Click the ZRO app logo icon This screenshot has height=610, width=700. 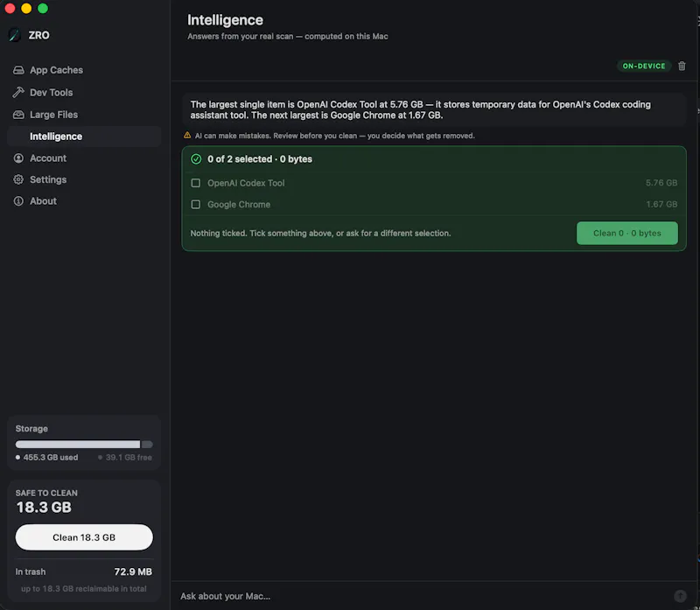point(15,35)
